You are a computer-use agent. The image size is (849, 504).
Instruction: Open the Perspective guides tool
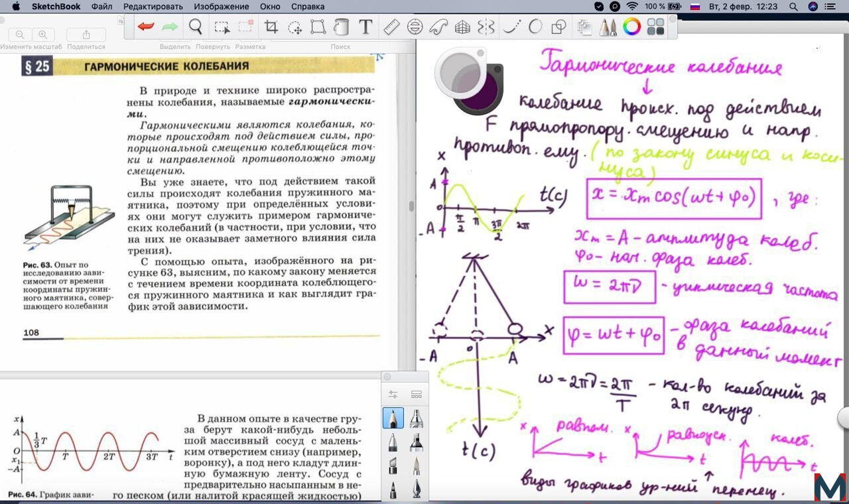tap(462, 27)
